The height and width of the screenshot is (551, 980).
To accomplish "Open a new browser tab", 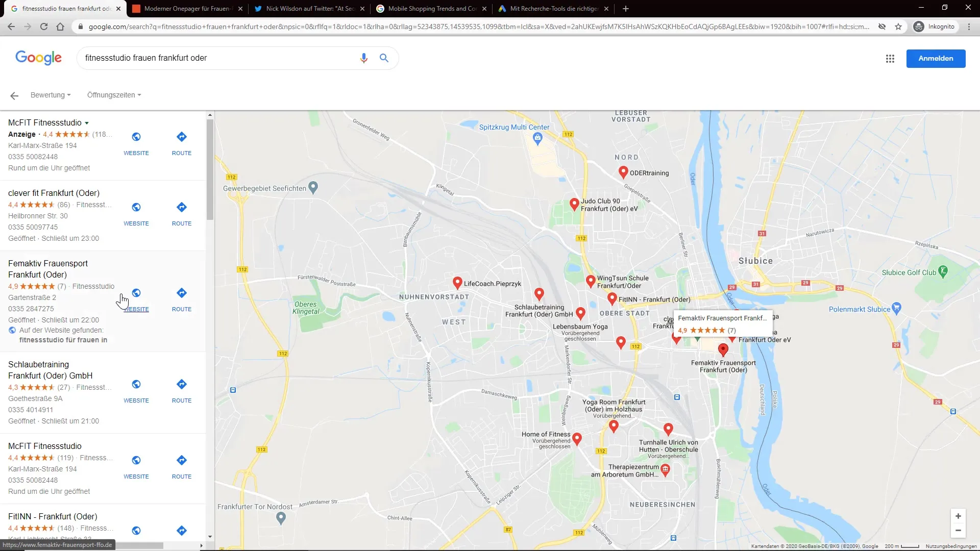I will tap(626, 9).
